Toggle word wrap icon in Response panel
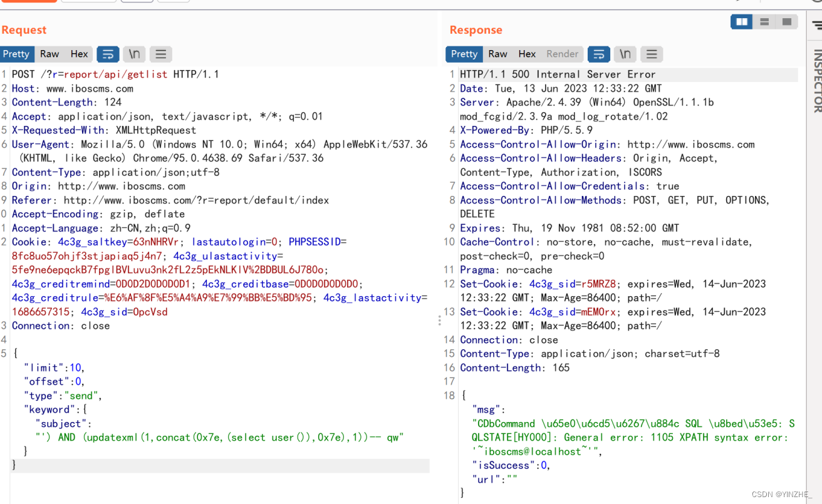822x504 pixels. tap(599, 54)
